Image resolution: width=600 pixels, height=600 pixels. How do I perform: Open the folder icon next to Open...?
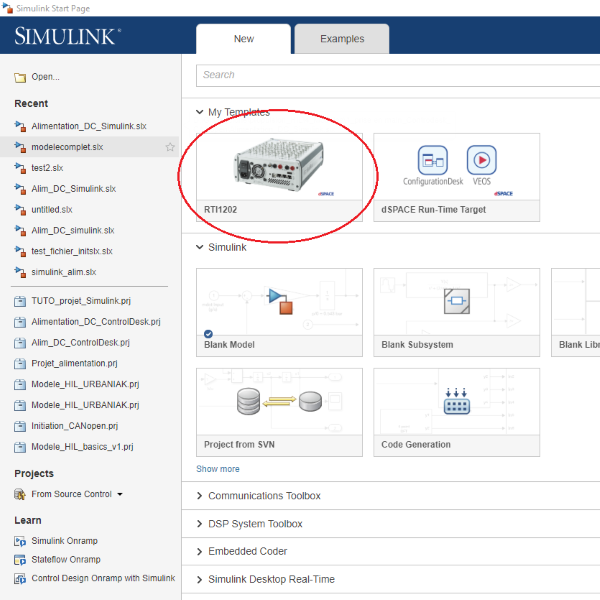click(x=20, y=77)
